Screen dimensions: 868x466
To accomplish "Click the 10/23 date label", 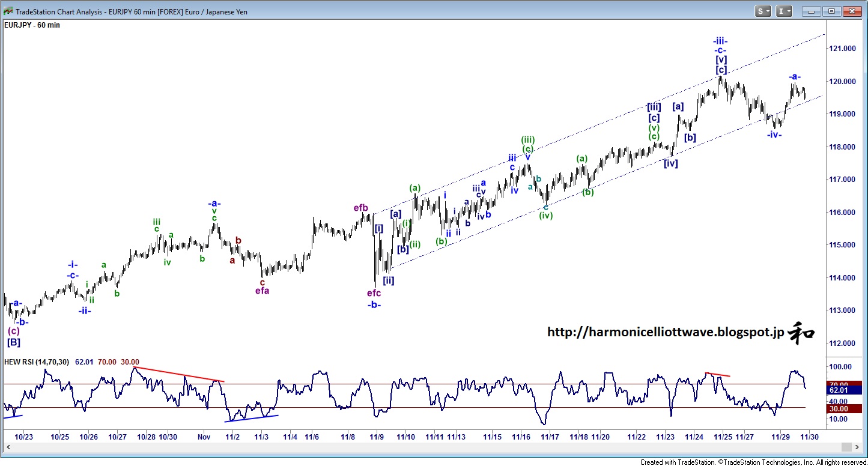I will coord(23,437).
